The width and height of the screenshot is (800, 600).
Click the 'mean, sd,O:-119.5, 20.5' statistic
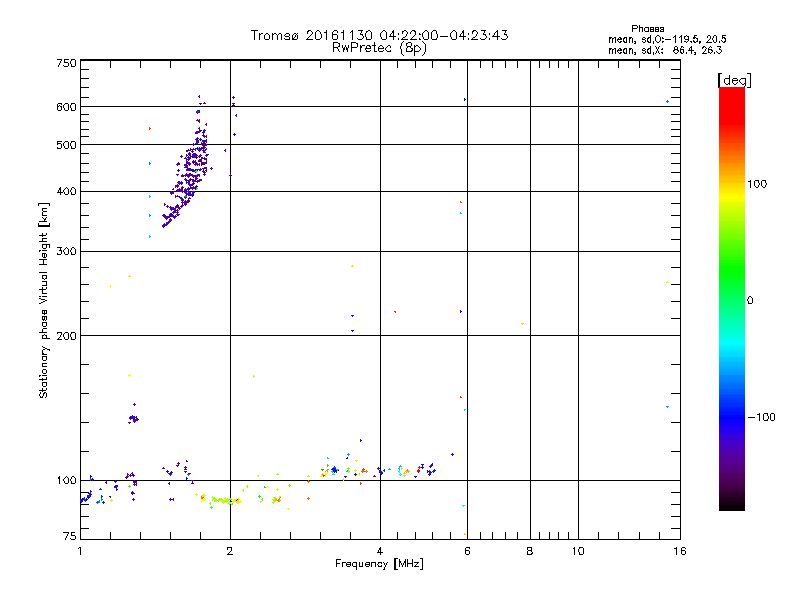tap(667, 39)
